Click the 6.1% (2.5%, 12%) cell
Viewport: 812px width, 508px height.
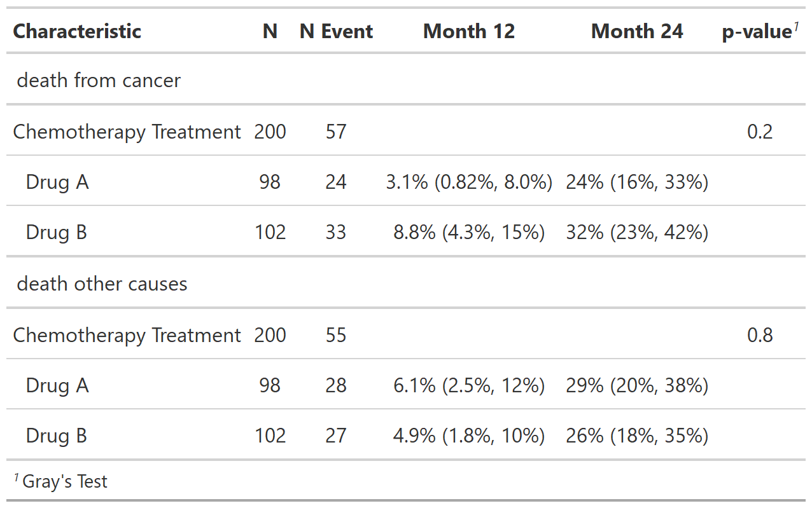pos(469,385)
